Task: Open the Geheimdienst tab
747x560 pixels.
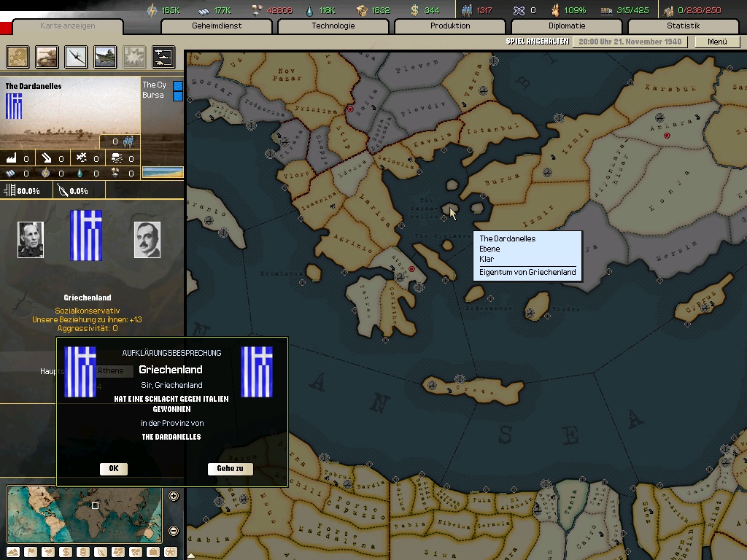Action: (216, 26)
